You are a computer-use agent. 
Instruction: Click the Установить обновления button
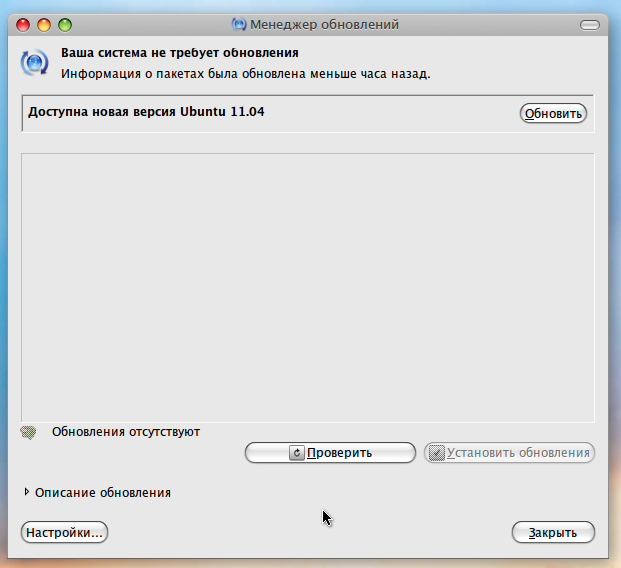coord(509,452)
